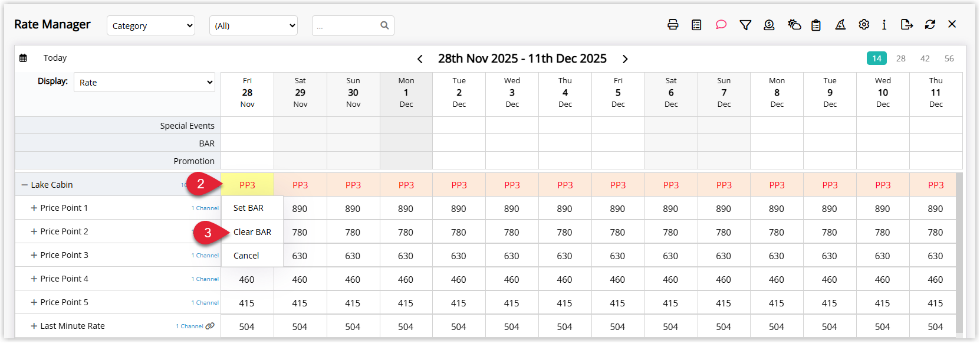This screenshot has height=343, width=980.
Task: Click the Fri 28 Nov column header
Action: [247, 93]
